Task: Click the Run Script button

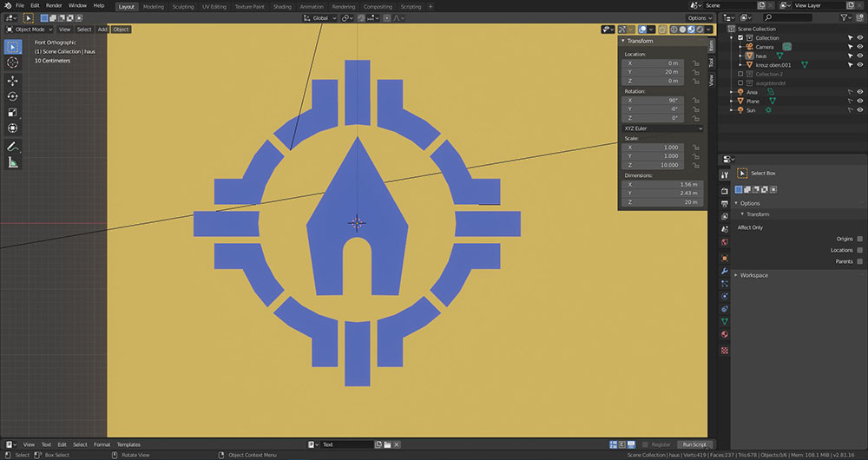Action: 694,444
